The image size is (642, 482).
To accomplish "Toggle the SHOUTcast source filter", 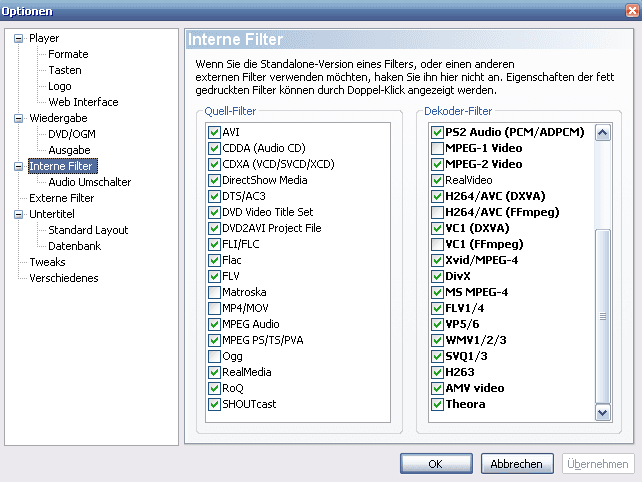I will (x=214, y=404).
